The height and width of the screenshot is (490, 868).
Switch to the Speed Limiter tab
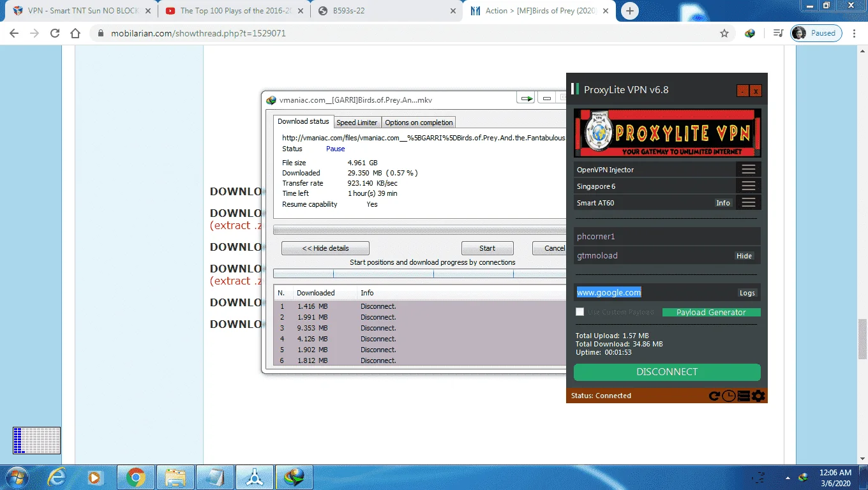click(357, 122)
